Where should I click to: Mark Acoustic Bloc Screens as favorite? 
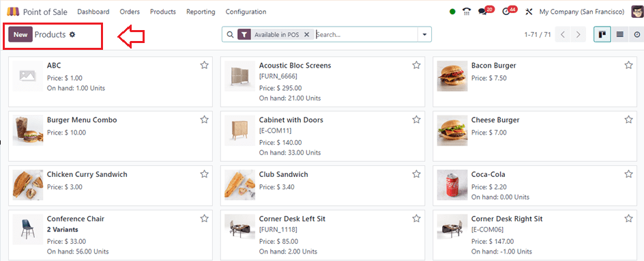click(416, 65)
